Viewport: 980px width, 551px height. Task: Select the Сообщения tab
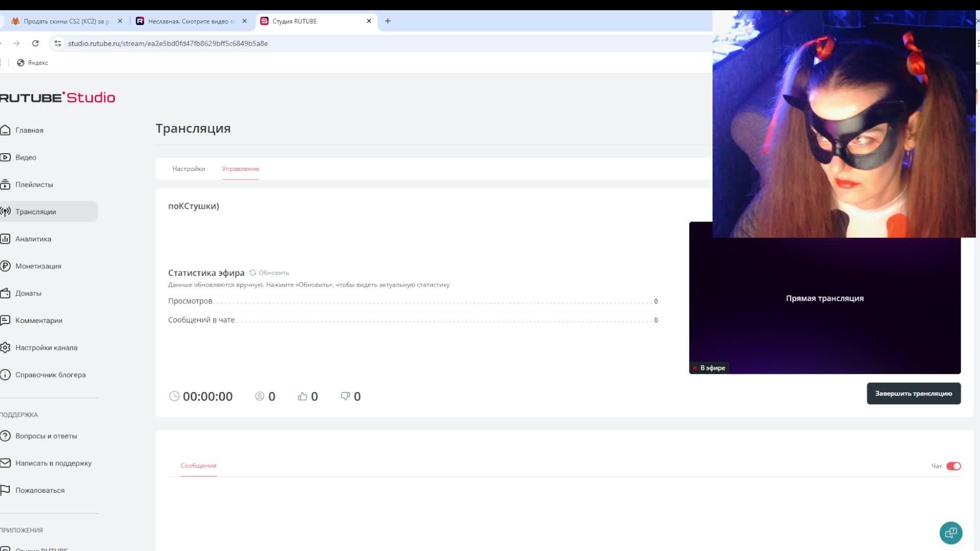[x=198, y=465]
